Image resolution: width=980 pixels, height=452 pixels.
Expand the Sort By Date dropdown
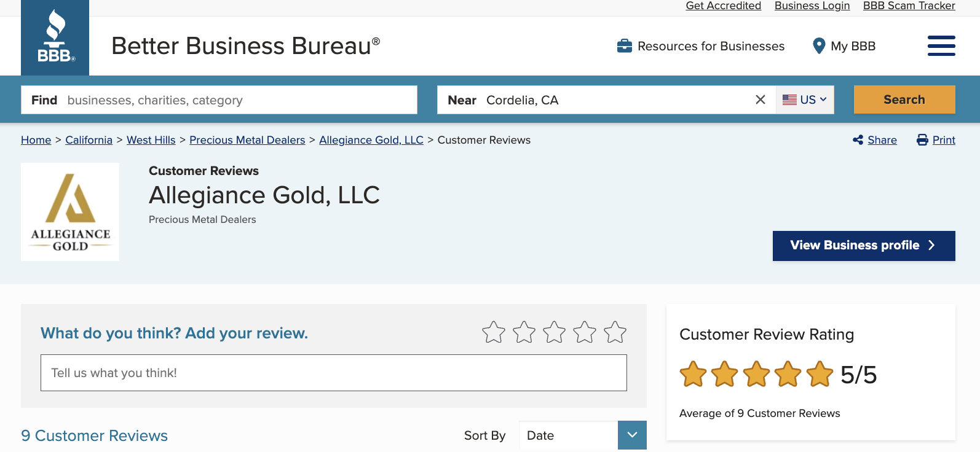[632, 435]
